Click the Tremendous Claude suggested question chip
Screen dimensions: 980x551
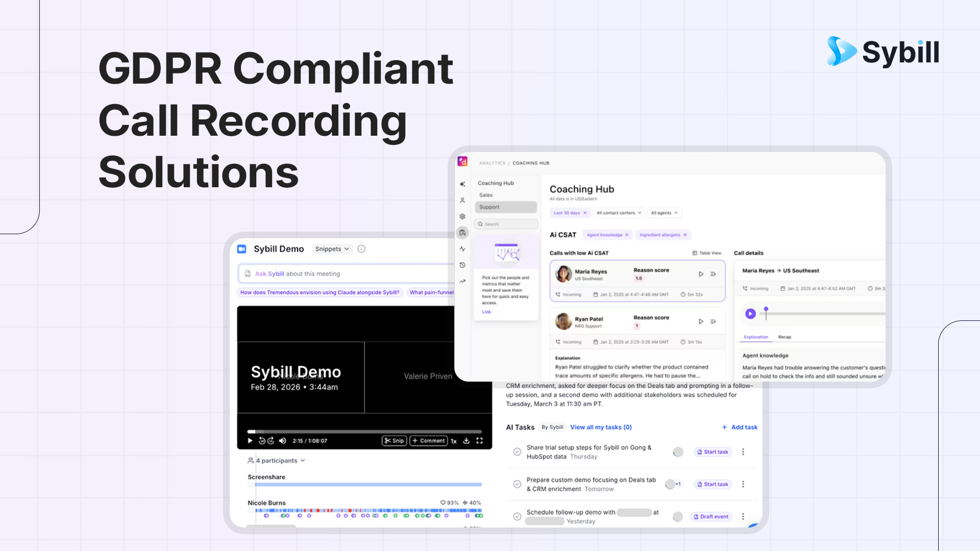320,292
